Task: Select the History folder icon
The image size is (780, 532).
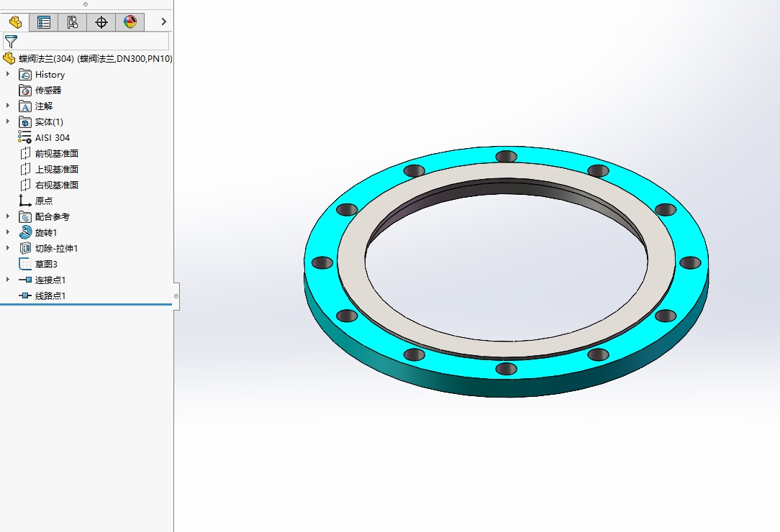Action: click(x=25, y=75)
